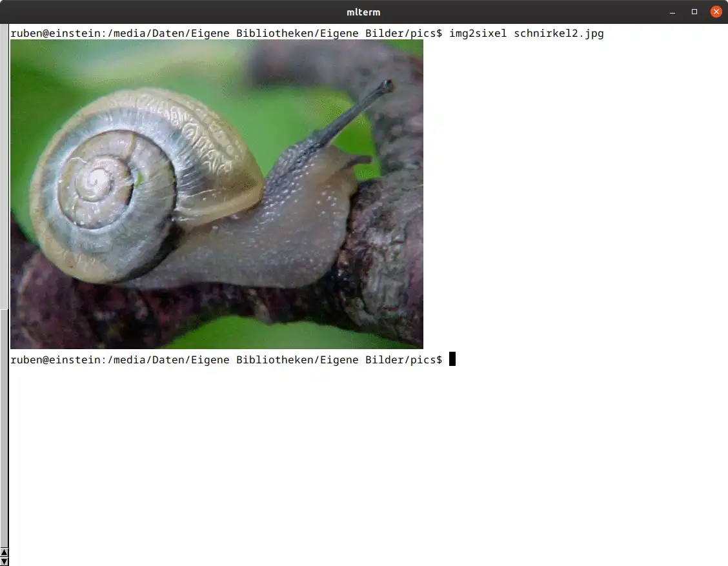This screenshot has width=728, height=566.
Task: Click the shell prompt below the snail image
Action: [x=227, y=360]
